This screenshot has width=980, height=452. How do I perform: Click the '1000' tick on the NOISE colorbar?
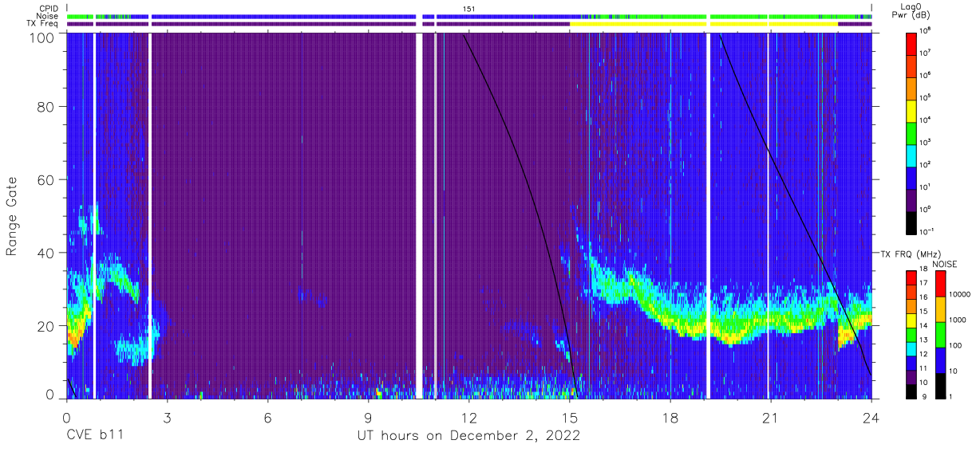(x=958, y=320)
